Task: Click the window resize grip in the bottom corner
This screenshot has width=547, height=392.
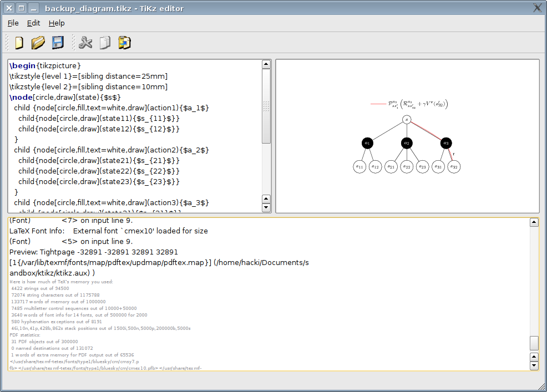Action: (x=541, y=386)
